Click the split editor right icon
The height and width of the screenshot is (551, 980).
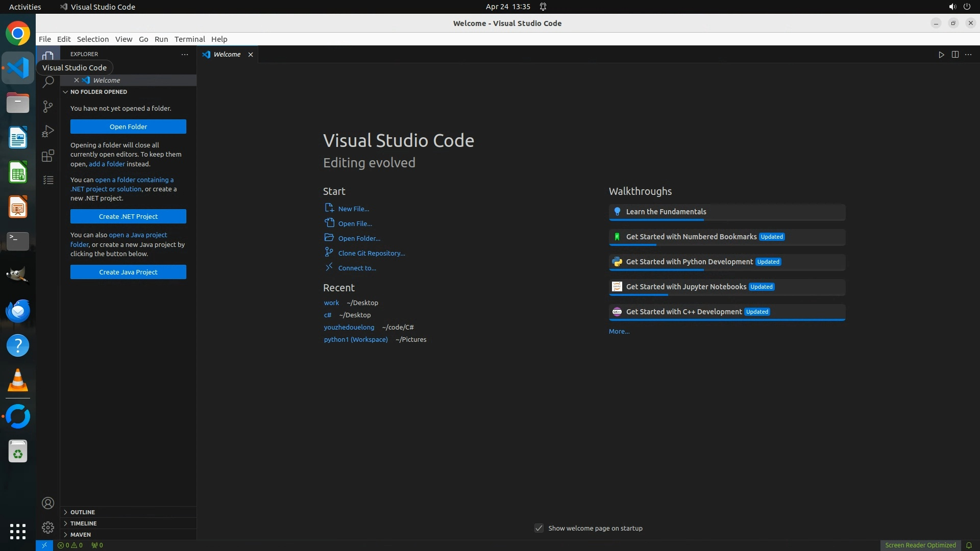tap(955, 55)
